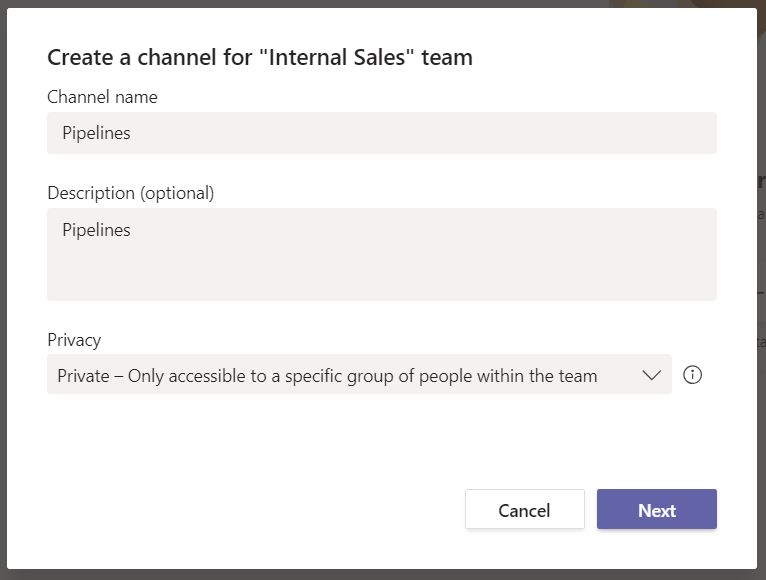This screenshot has width=766, height=580.
Task: Click dimmed background right of the dialog
Action: coord(761,300)
